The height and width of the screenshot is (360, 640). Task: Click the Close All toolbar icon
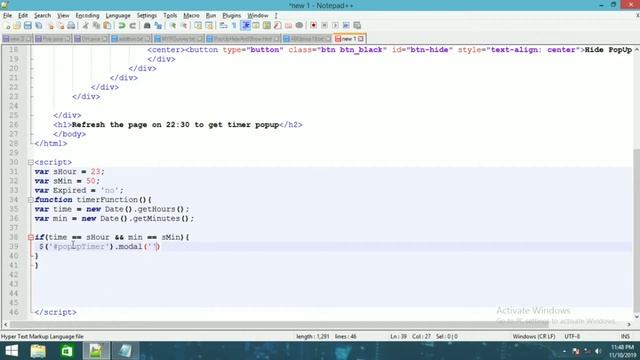[x=60, y=26]
